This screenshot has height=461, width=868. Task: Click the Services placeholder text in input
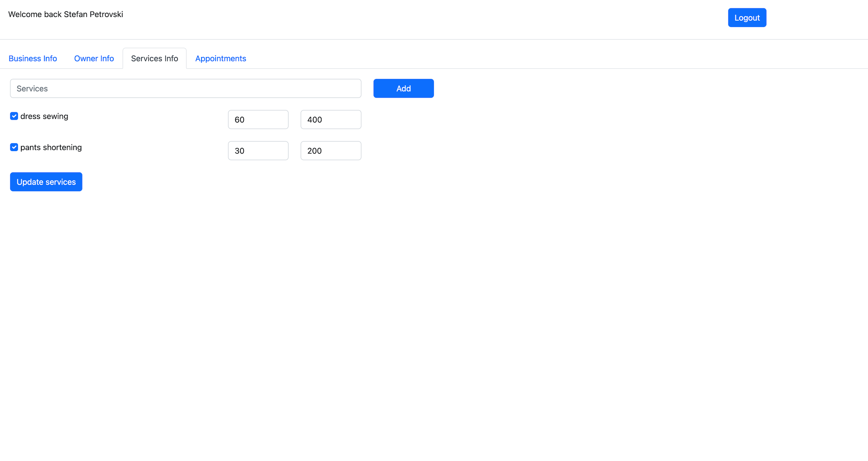32,89
